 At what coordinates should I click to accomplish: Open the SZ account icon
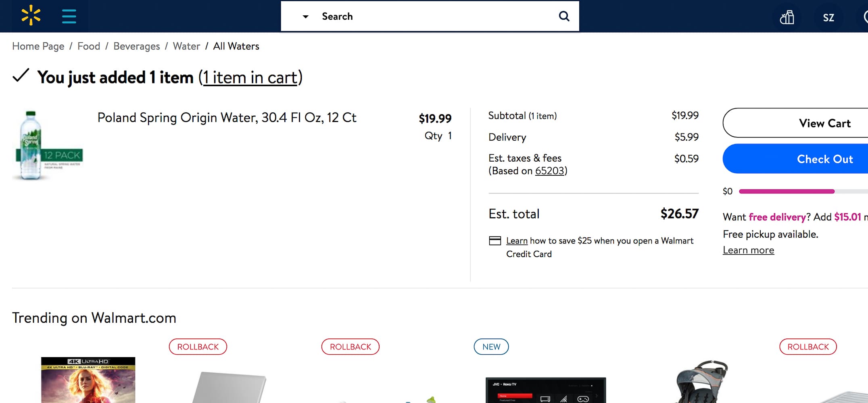[x=828, y=18]
